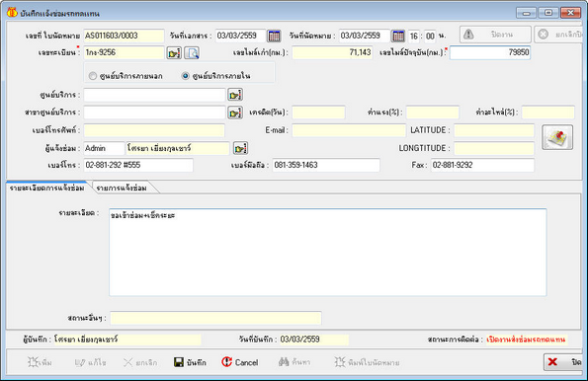Click the ผู้บันทึก recorder name field
Viewport: 588px width, 381px height.
pyautogui.click(x=126, y=340)
